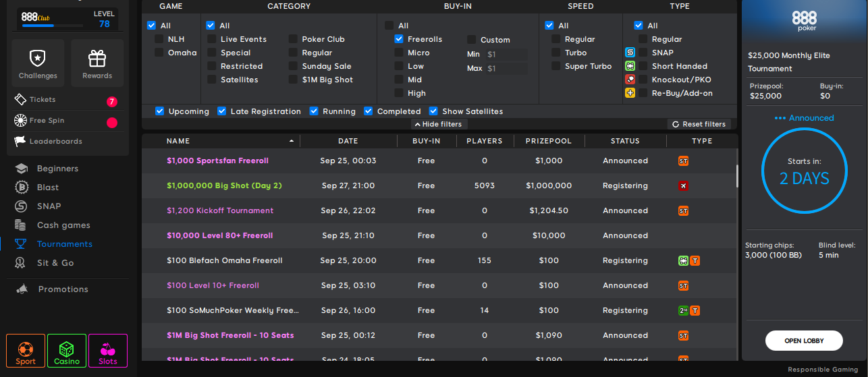The height and width of the screenshot is (377, 868).
Task: Click the green 2nd icon on SoMuchPoker Weekly row
Action: click(x=683, y=311)
